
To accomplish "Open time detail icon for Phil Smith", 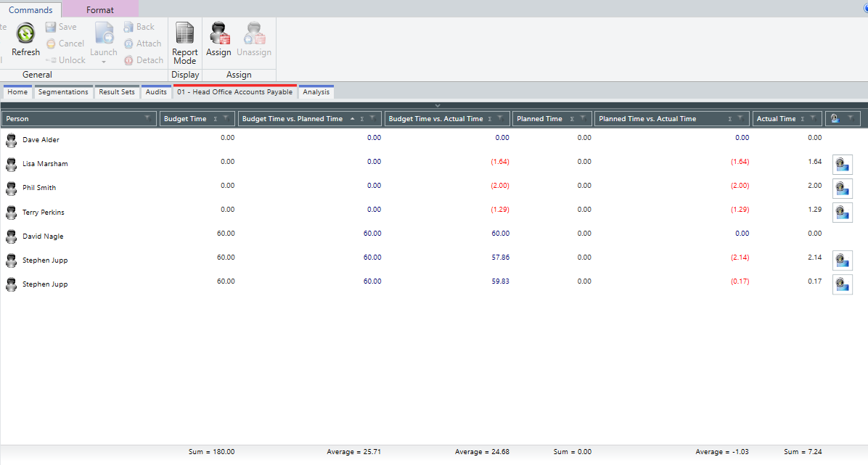I will click(843, 188).
